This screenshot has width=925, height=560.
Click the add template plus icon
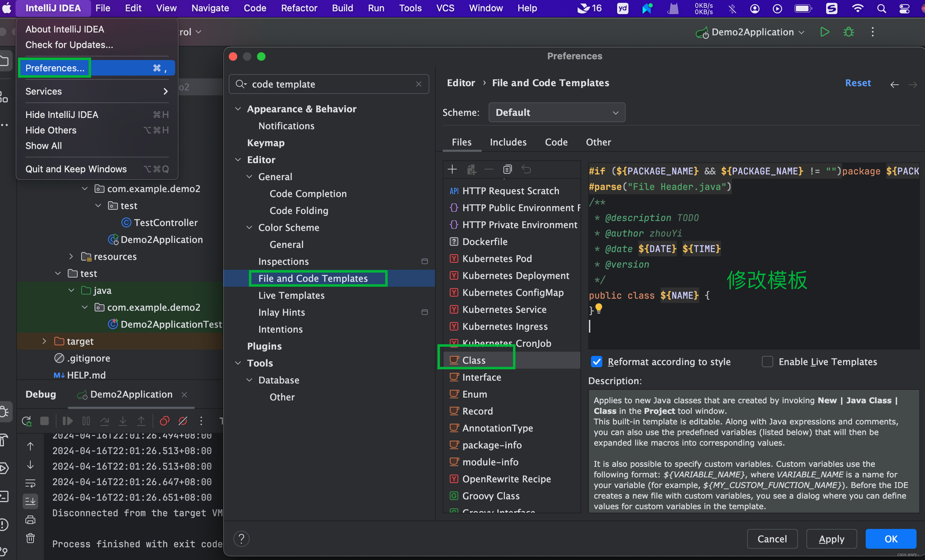coord(452,169)
